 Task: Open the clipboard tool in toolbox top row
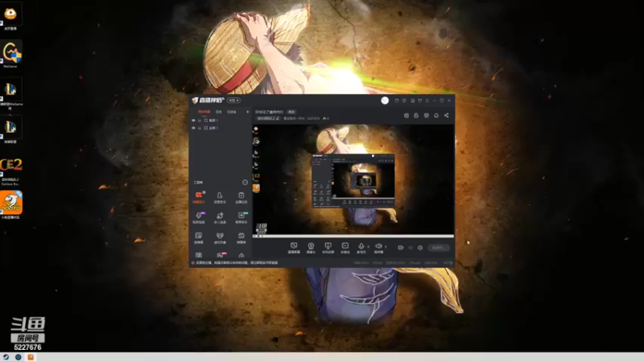pyautogui.click(x=241, y=197)
